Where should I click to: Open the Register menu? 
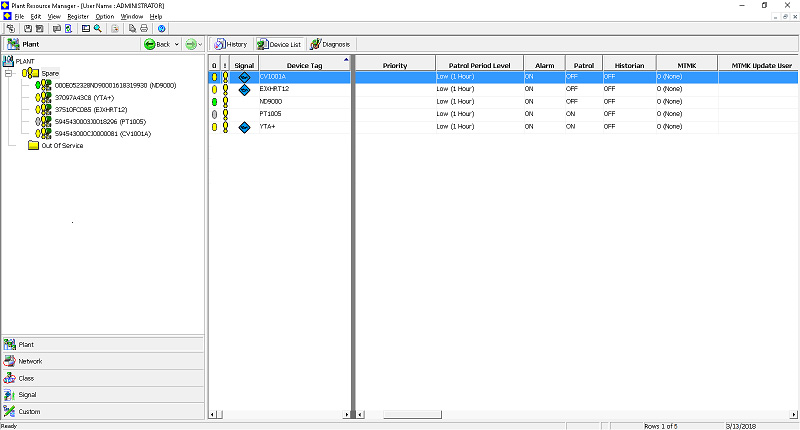pos(77,17)
